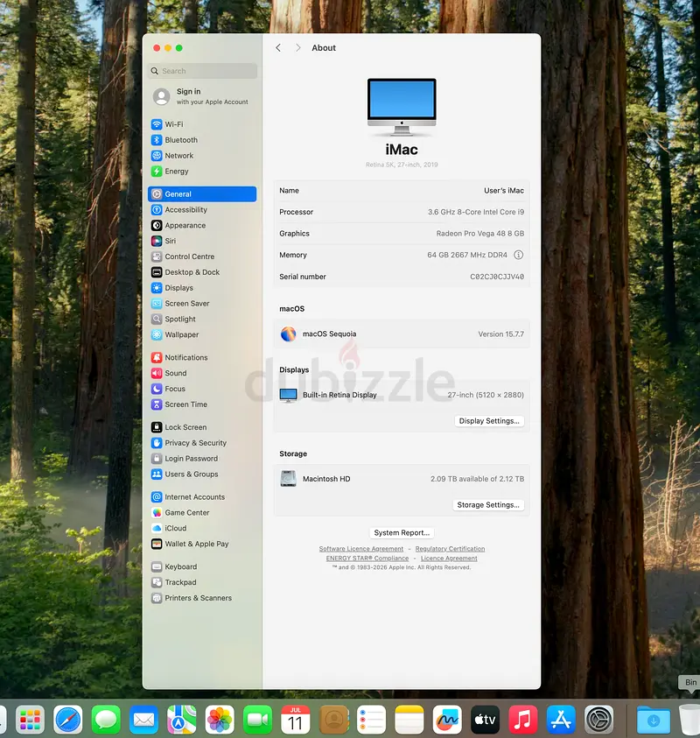
Task: Open Messages from the Dock
Action: tap(106, 719)
